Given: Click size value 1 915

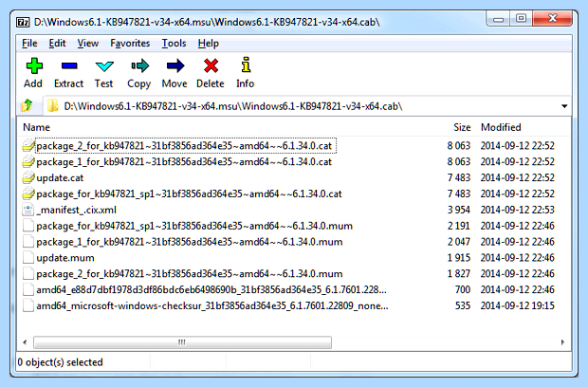Looking at the screenshot, I should [459, 258].
